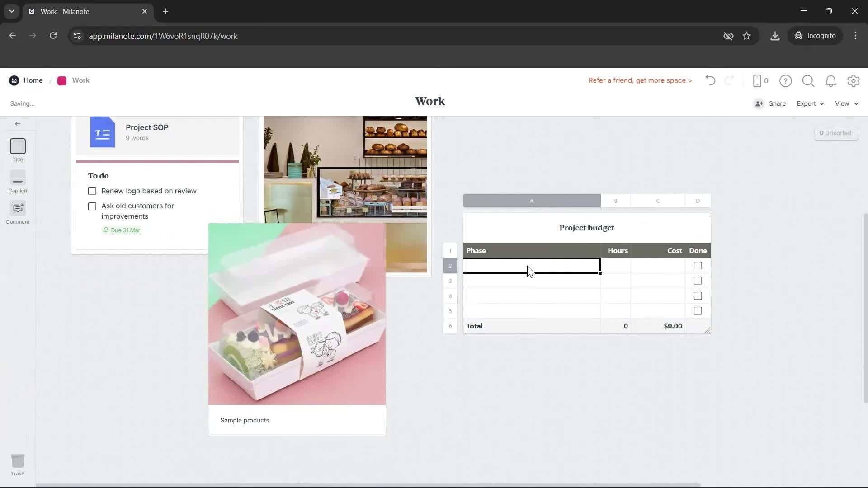Click the undo arrow icon
Viewport: 868px width, 488px height.
(710, 80)
